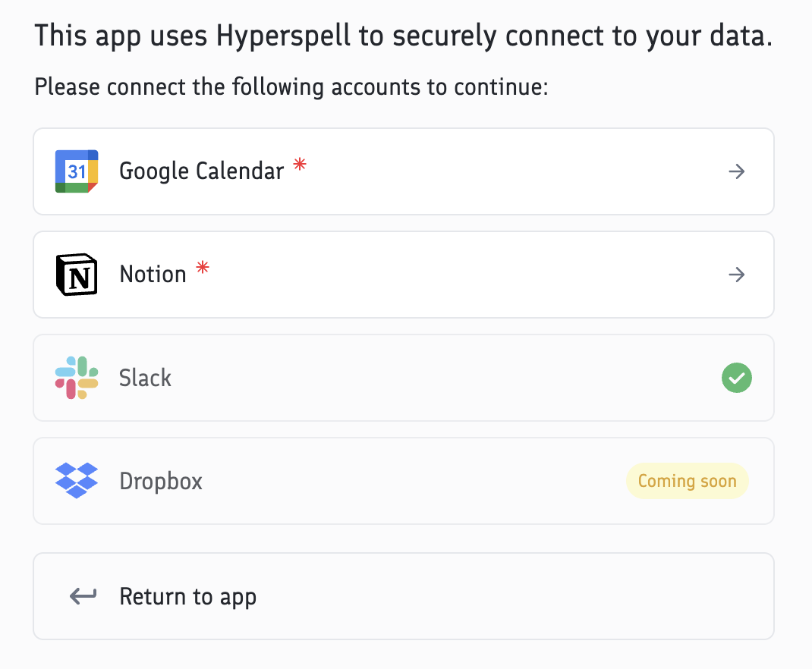
Task: Click the "This app uses Hyperspell" heading
Action: 403,36
